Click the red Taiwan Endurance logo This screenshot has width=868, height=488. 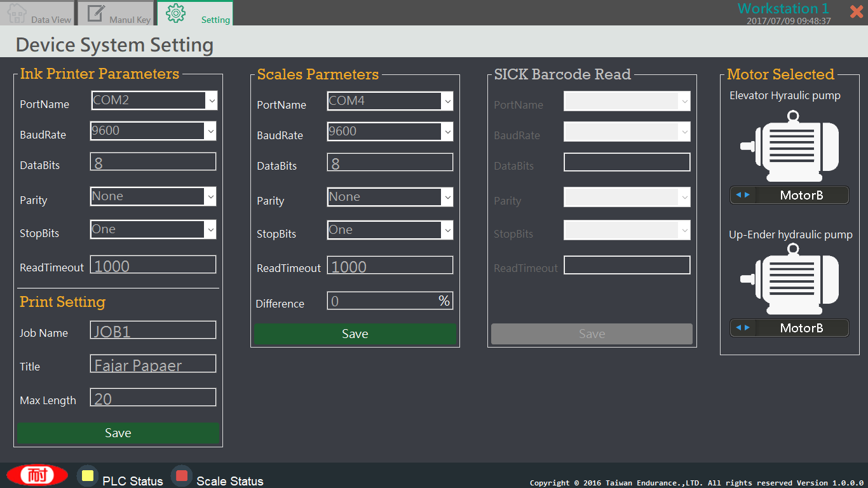(37, 475)
